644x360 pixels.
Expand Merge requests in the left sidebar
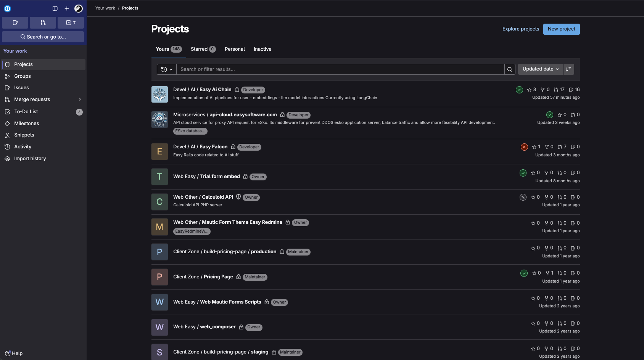tap(80, 99)
